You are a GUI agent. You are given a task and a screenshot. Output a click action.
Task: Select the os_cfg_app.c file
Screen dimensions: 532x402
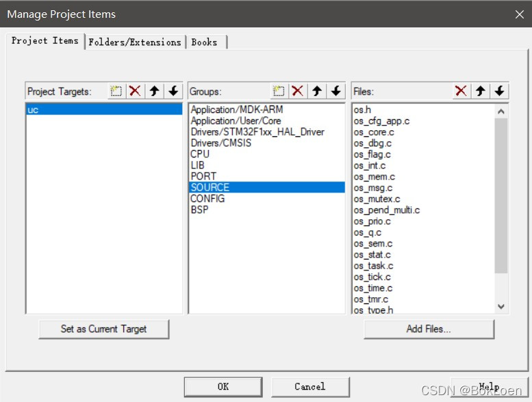coord(423,121)
